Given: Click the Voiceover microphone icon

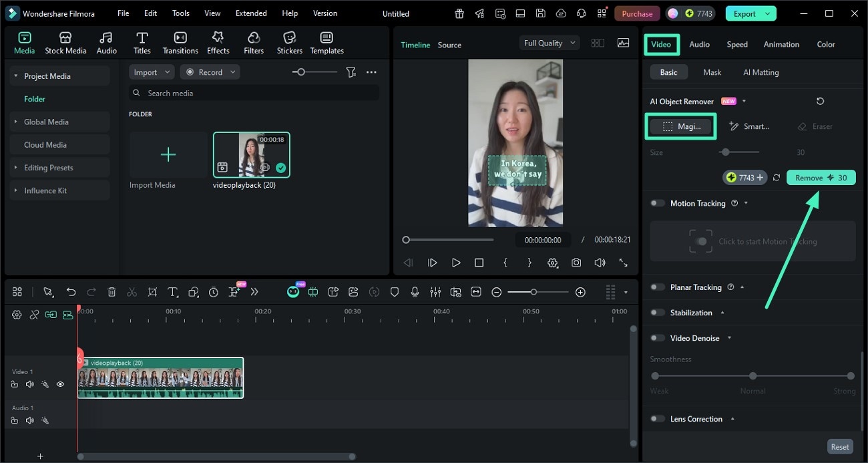Looking at the screenshot, I should pyautogui.click(x=415, y=291).
